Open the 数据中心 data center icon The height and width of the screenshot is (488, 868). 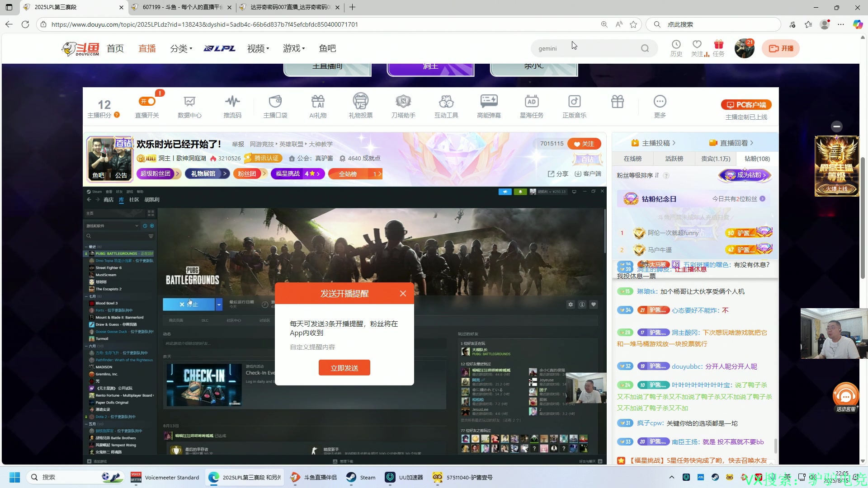[189, 102]
